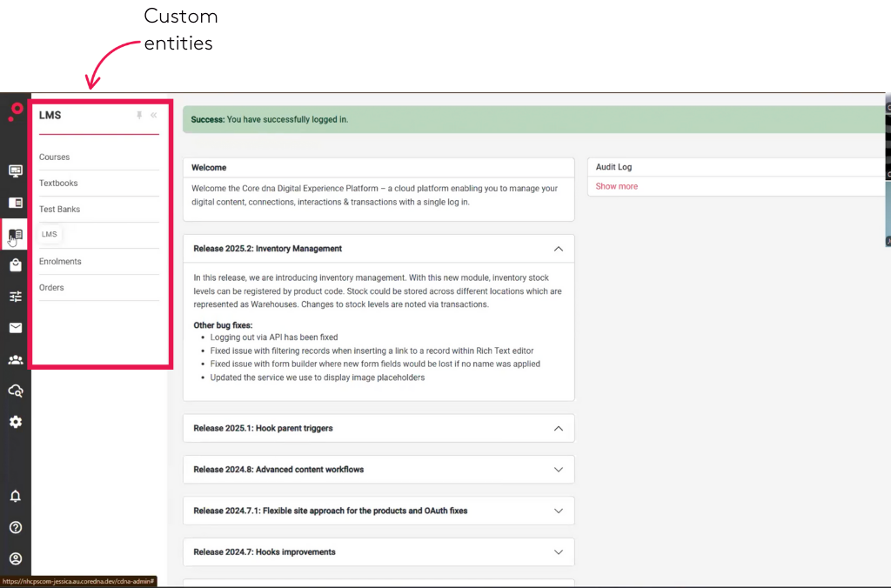Collapse the Release 2025.2 Inventory Management section
Screen dimensions: 891x588
pyautogui.click(x=559, y=248)
